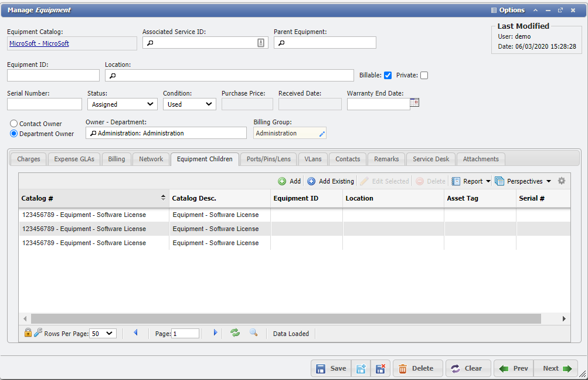The image size is (588, 380).
Task: Select the Contact Owner radio button
Action: tap(14, 124)
